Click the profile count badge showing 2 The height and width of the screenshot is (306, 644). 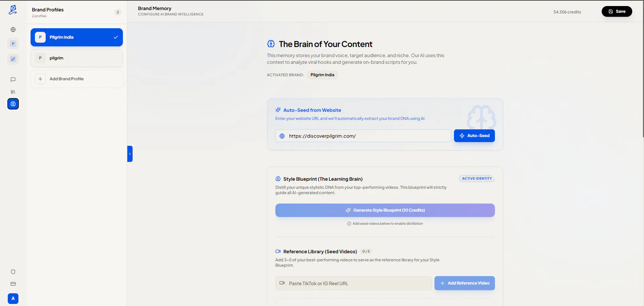(118, 12)
